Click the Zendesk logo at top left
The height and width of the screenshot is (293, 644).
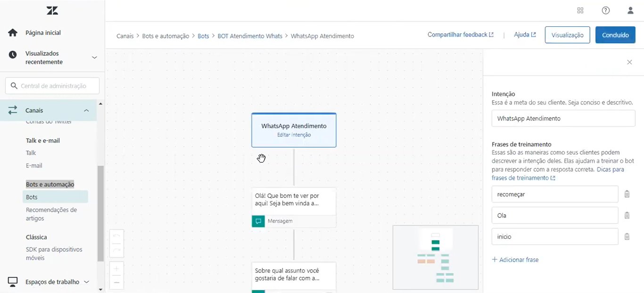click(x=52, y=10)
